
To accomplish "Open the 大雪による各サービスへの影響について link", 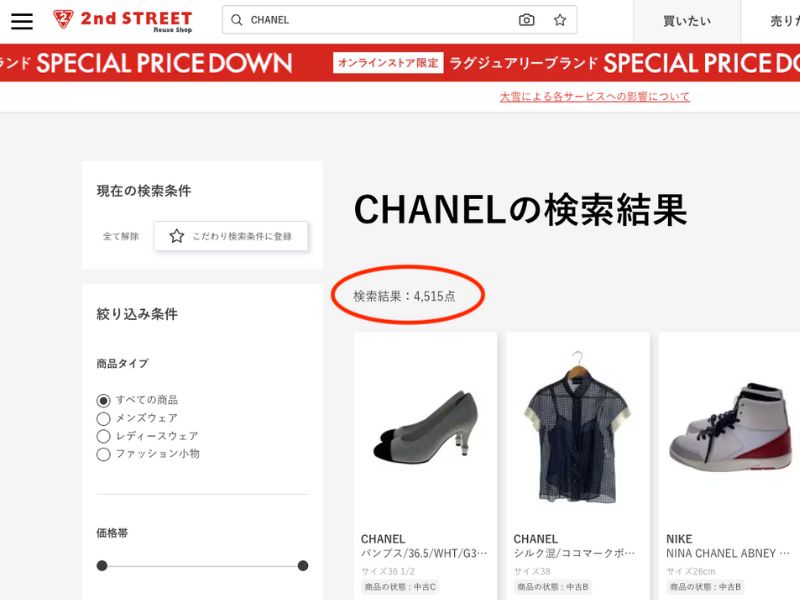I will point(595,96).
